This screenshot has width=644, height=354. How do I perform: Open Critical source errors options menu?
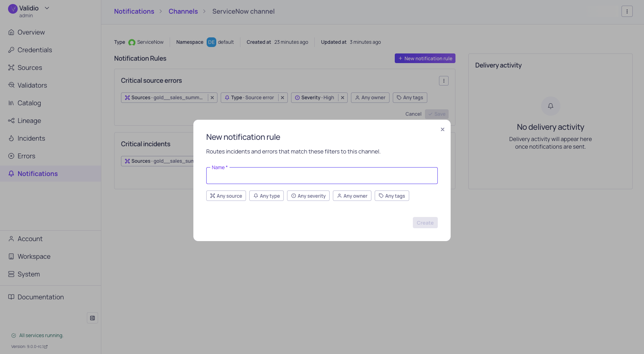[444, 81]
